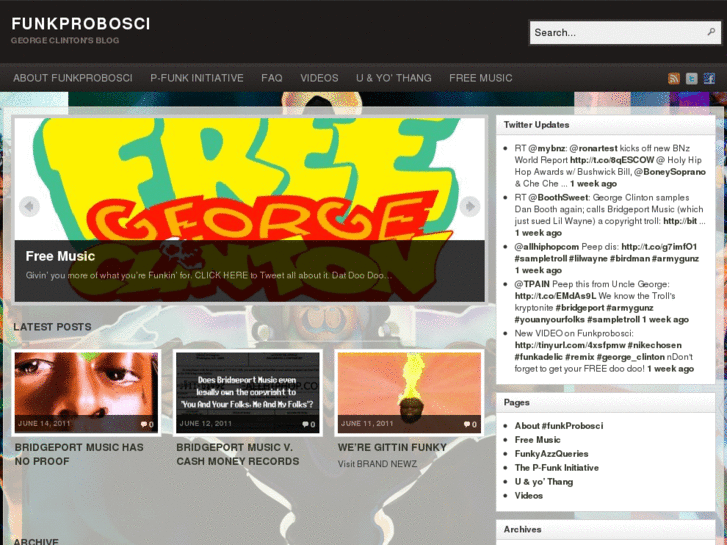The width and height of the screenshot is (727, 545).
Task: Open the June 14, 2011 post thumbnail
Action: click(x=86, y=392)
